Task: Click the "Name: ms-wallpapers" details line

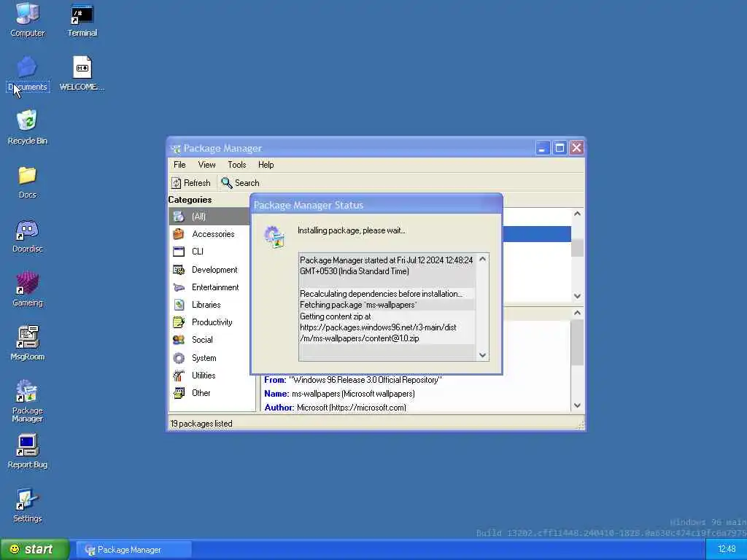Action: click(340, 394)
